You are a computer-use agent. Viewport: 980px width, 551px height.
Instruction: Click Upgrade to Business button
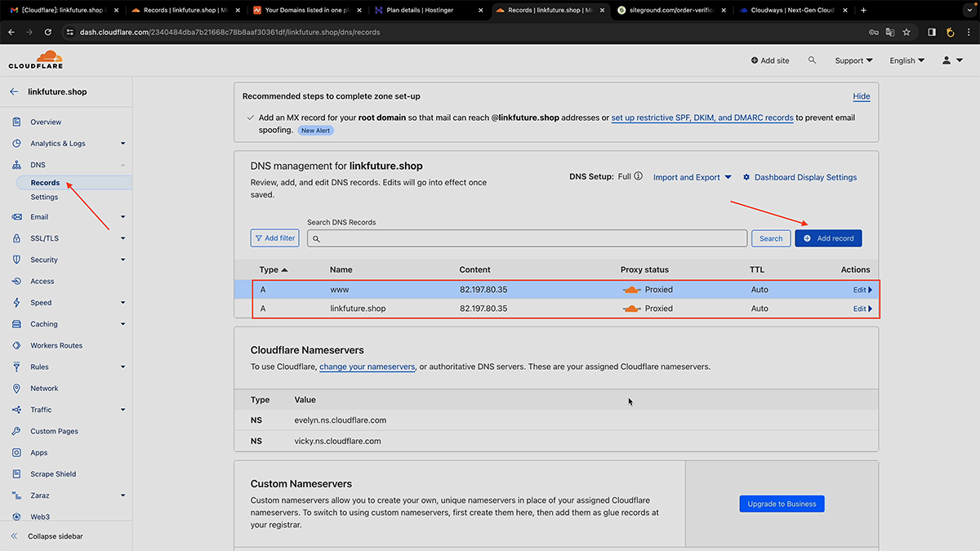[x=782, y=504]
